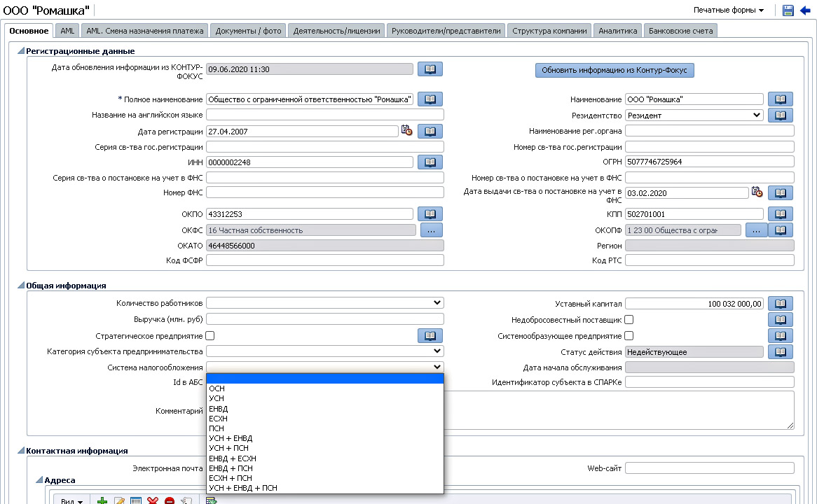
Task: Click Обновить информацию из Контур-Фокус button
Action: [x=614, y=70]
